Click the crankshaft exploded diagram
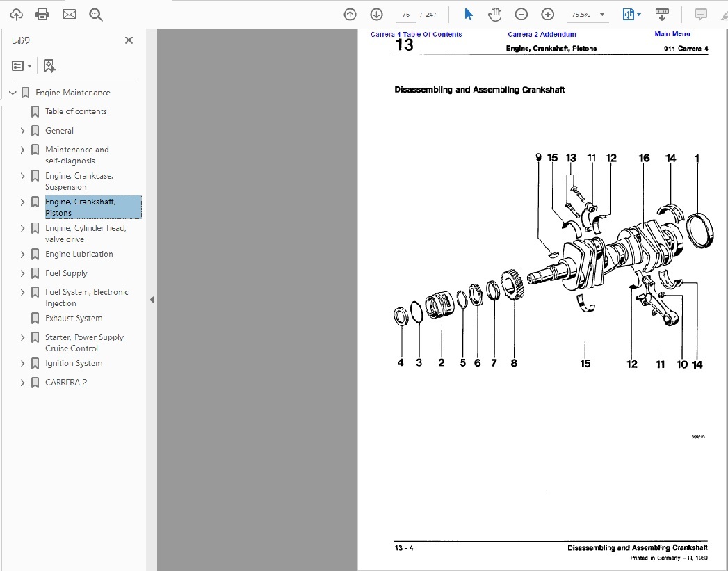This screenshot has width=728, height=571. (553, 261)
